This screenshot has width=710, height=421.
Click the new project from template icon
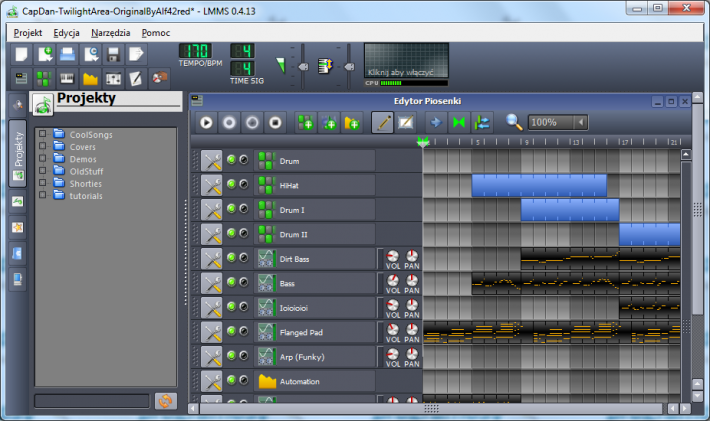[44, 54]
